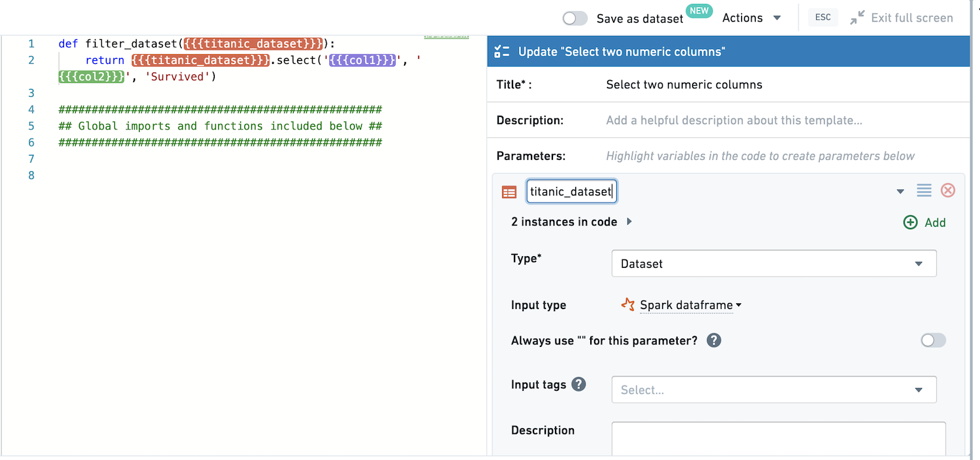The width and height of the screenshot is (980, 460).
Task: Remove the titanic_dataset parameter with red X
Action: click(x=948, y=190)
